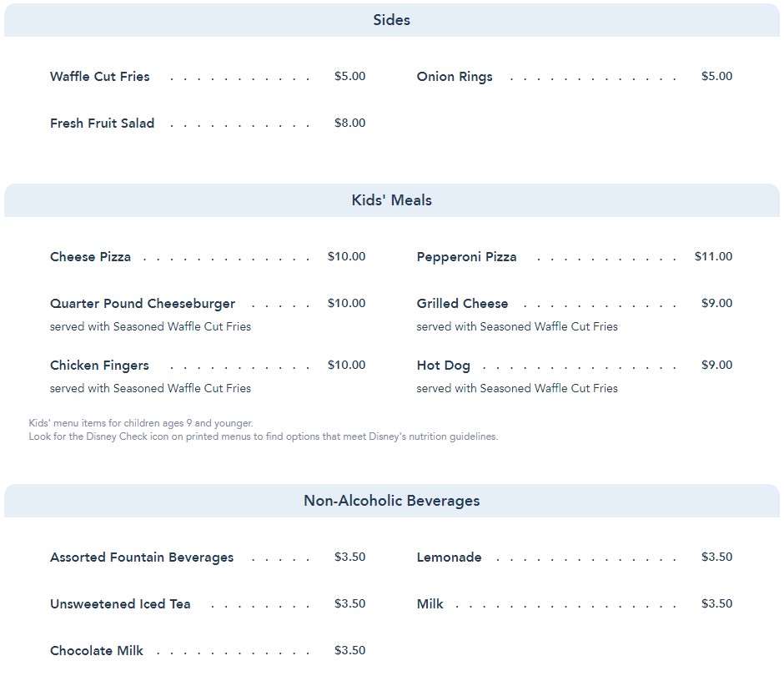Select the Grilled Cheese kids' meal

click(462, 304)
